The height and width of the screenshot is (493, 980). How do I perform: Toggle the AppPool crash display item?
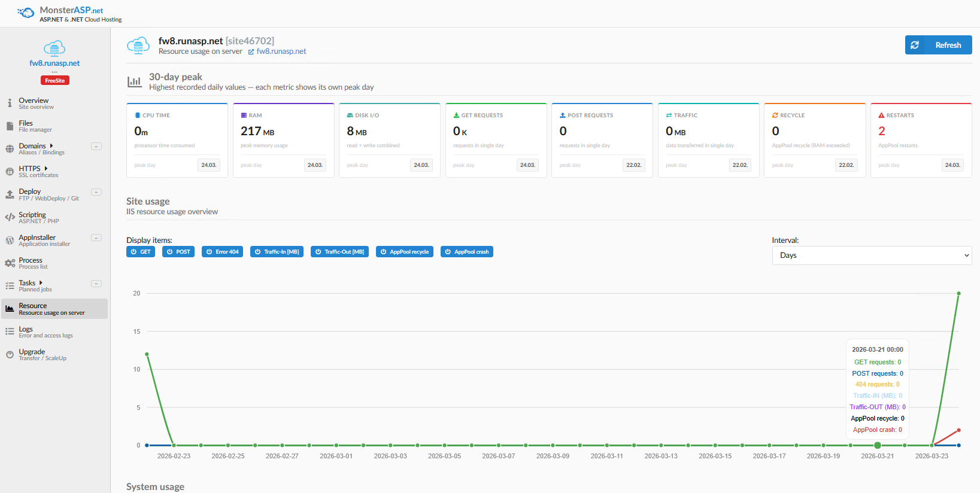(466, 252)
